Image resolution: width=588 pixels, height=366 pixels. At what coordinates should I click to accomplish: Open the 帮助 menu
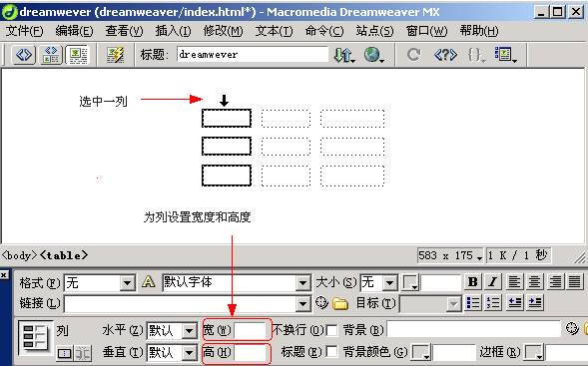479,31
